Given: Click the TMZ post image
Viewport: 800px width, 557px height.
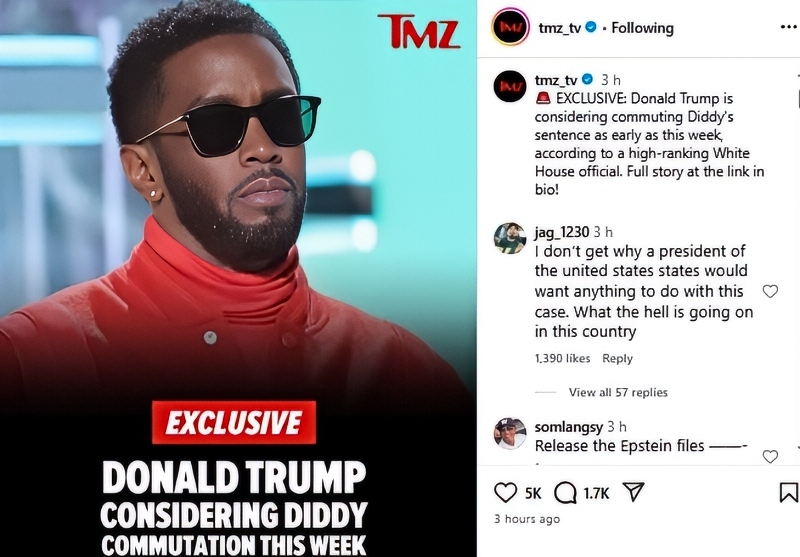Looking at the screenshot, I should (x=238, y=278).
